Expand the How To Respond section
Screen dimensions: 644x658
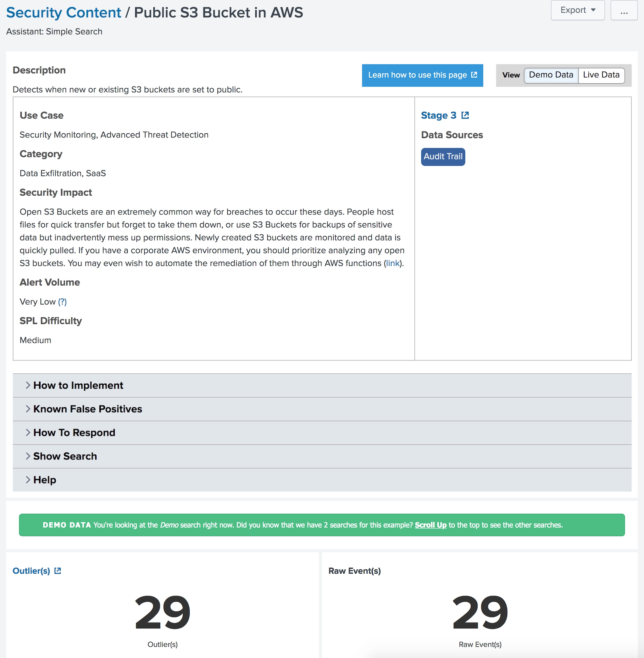(x=74, y=433)
